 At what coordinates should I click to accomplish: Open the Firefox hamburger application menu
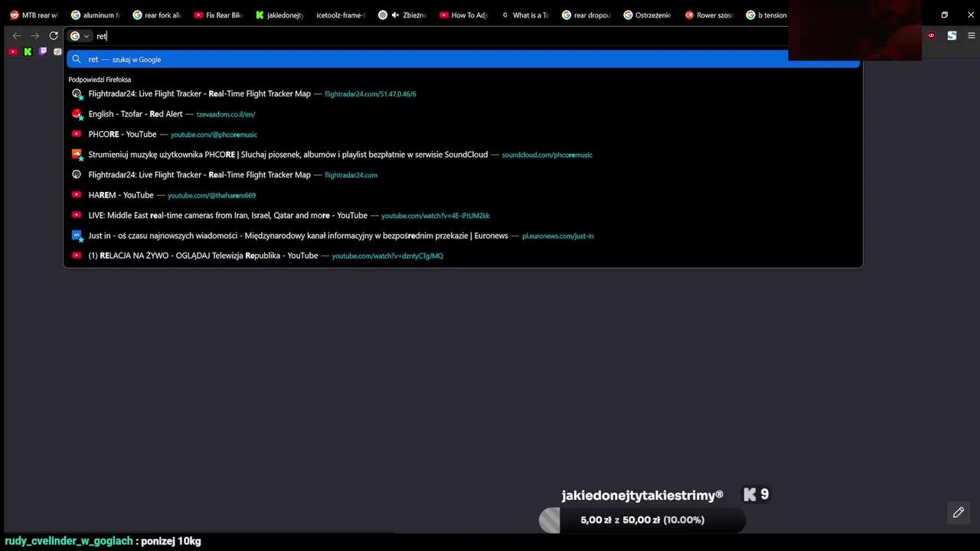tap(972, 36)
